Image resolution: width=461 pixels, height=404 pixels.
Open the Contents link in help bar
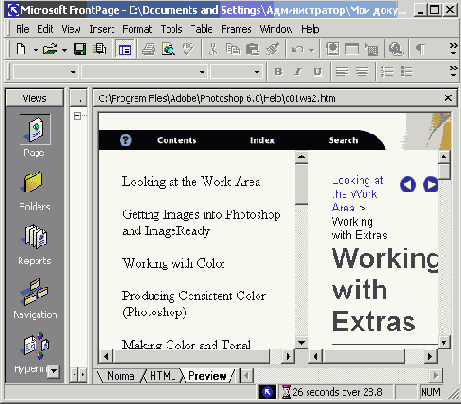tap(177, 140)
